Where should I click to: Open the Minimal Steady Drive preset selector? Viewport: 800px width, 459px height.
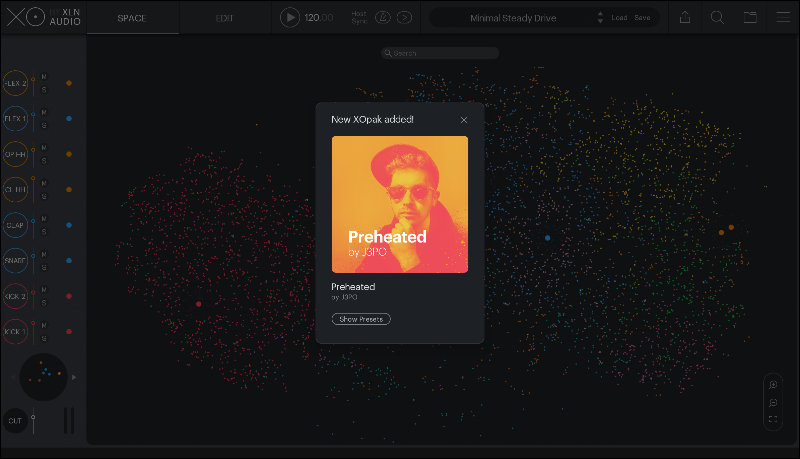coord(513,18)
